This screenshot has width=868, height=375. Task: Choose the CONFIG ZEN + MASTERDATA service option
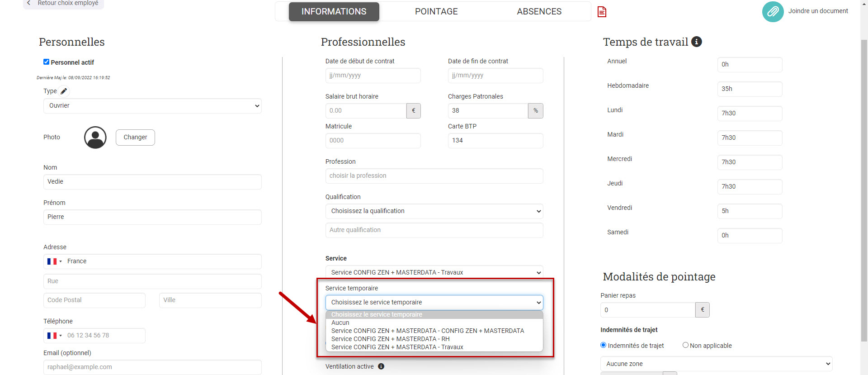434,331
